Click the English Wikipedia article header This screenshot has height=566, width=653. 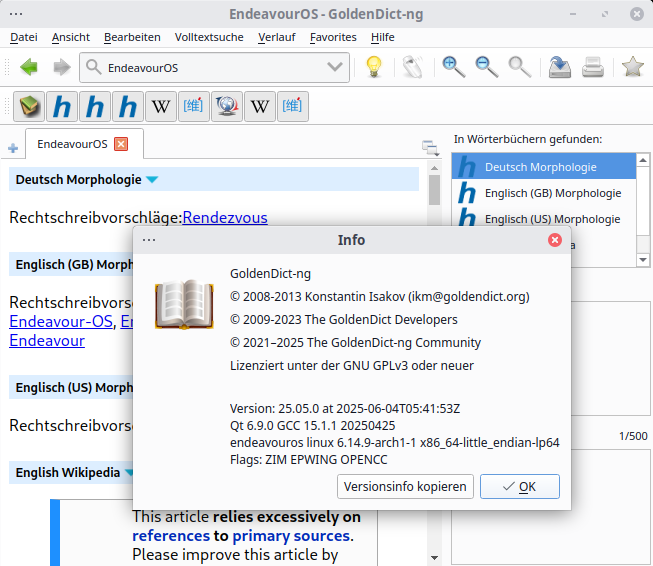[71, 472]
